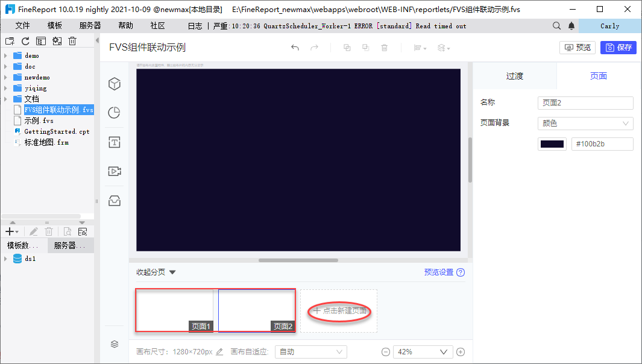The image size is (642, 364).
Task: Open the component reuse inbox icon
Action: (114, 201)
